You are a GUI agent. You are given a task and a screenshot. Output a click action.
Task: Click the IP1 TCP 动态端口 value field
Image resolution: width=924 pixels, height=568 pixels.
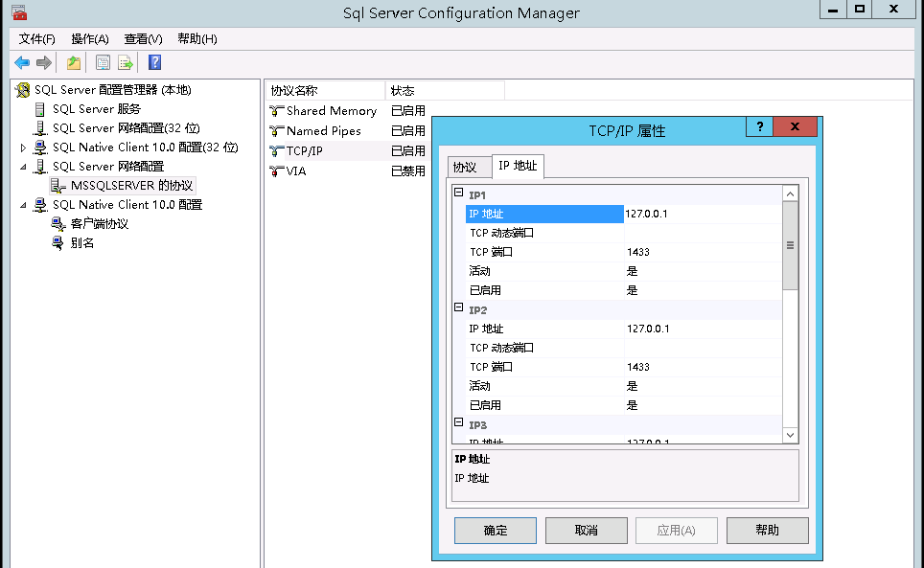pyautogui.click(x=703, y=233)
